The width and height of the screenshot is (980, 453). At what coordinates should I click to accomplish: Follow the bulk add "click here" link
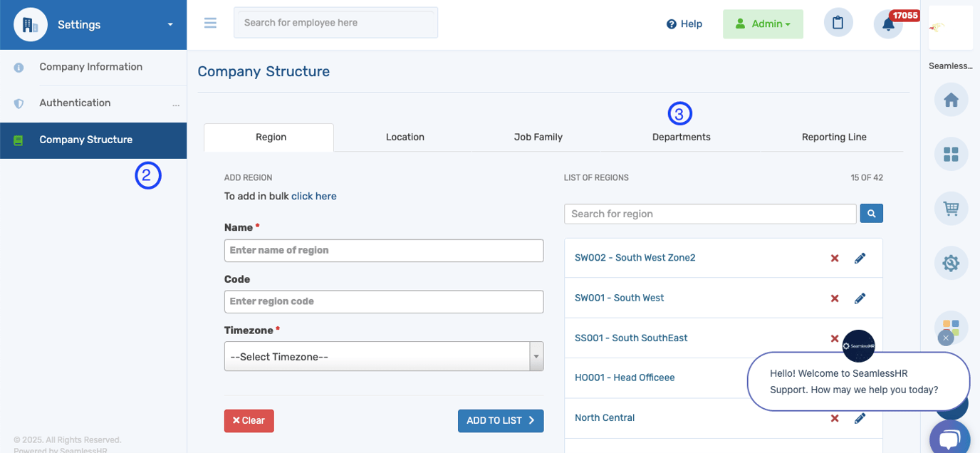tap(314, 197)
